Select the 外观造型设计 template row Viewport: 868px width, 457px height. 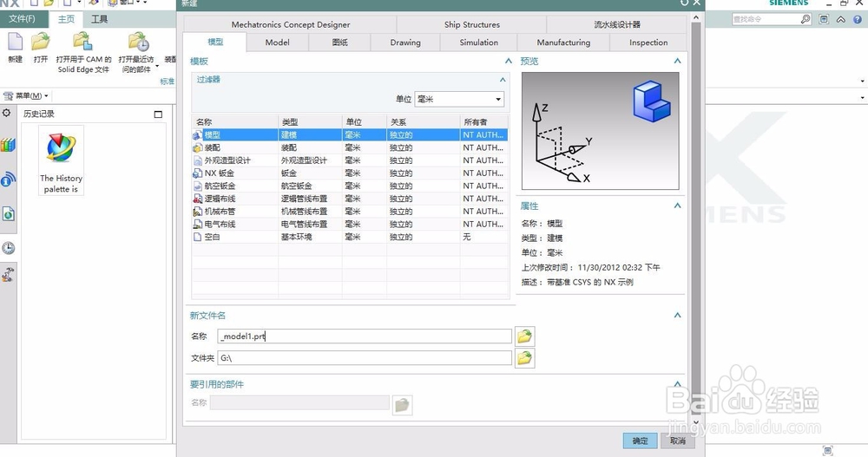click(x=349, y=160)
